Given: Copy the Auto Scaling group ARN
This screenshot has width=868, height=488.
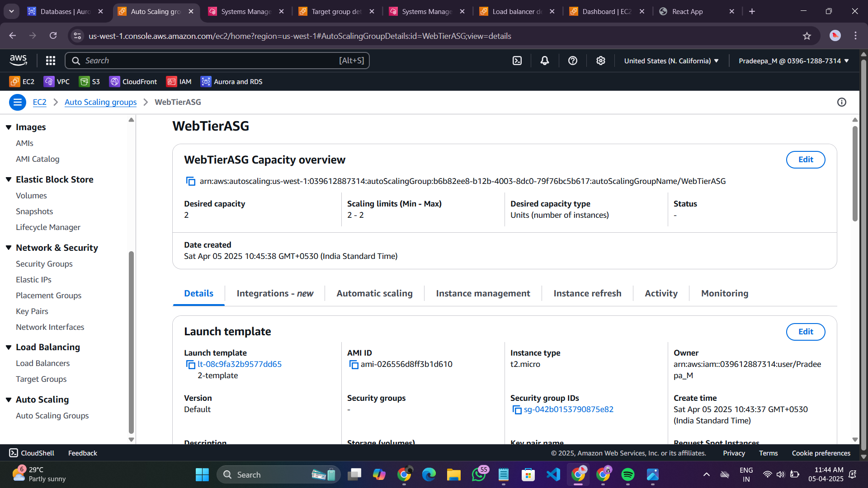Looking at the screenshot, I should coord(190,181).
